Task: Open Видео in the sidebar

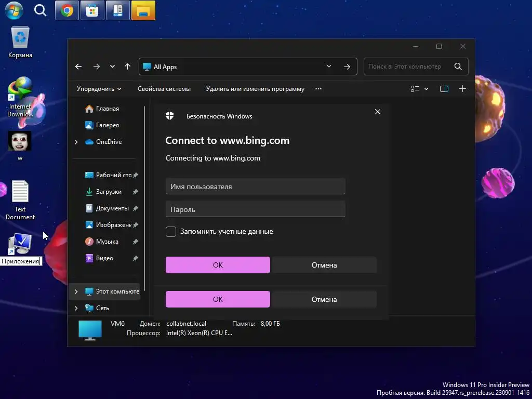Action: 104,258
